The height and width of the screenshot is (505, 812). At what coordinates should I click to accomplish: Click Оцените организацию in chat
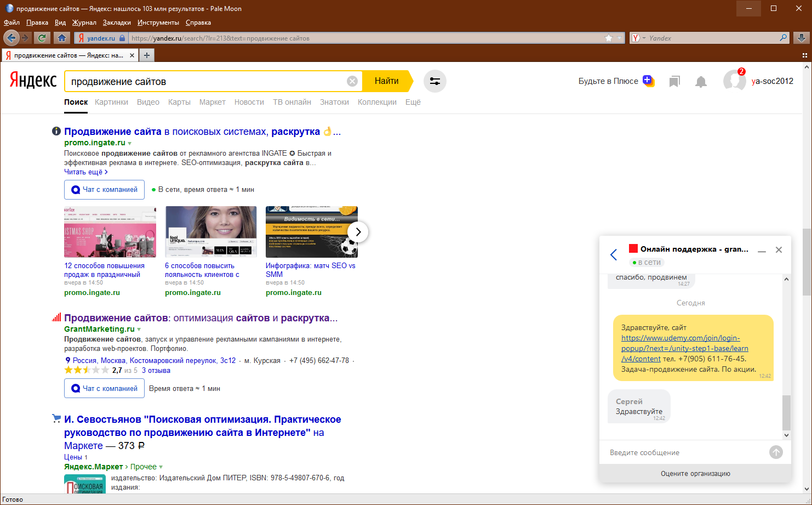click(x=695, y=473)
